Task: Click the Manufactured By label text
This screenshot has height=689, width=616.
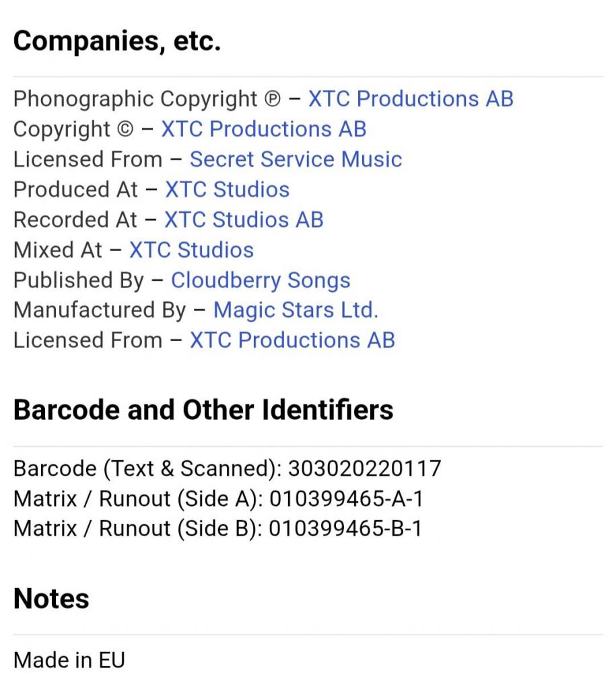Action: (100, 310)
